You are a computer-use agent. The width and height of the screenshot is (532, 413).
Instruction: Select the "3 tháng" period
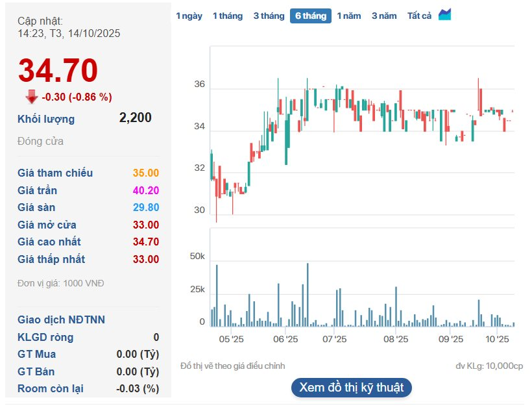point(269,15)
